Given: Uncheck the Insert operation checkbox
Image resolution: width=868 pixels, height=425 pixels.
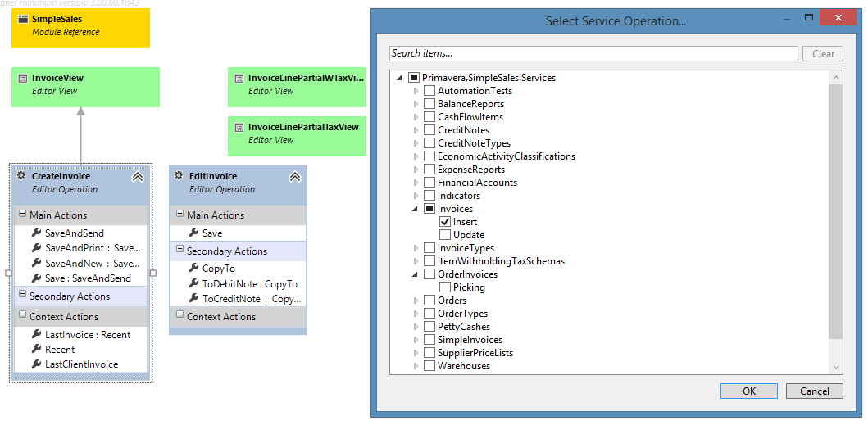Looking at the screenshot, I should pos(444,222).
